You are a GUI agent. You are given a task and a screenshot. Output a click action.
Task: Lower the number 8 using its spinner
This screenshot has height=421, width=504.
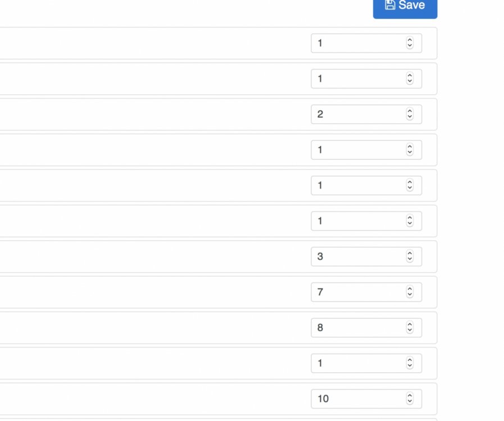coord(410,330)
